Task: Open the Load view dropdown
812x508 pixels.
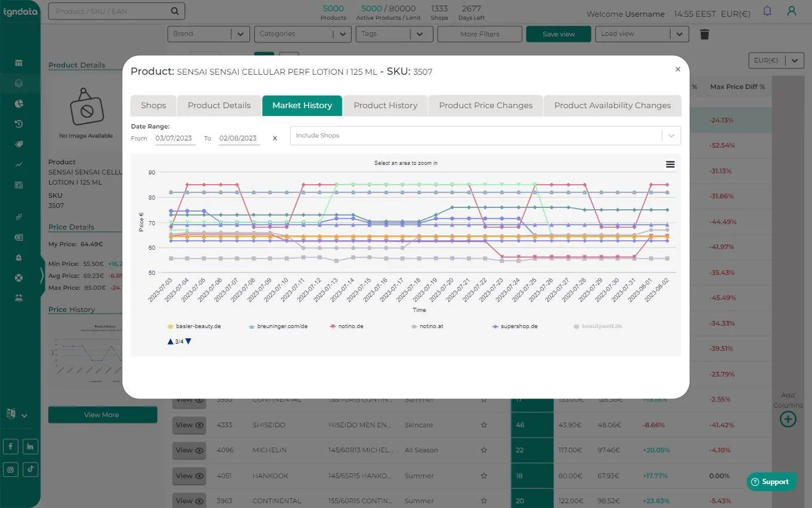Action: pyautogui.click(x=642, y=34)
